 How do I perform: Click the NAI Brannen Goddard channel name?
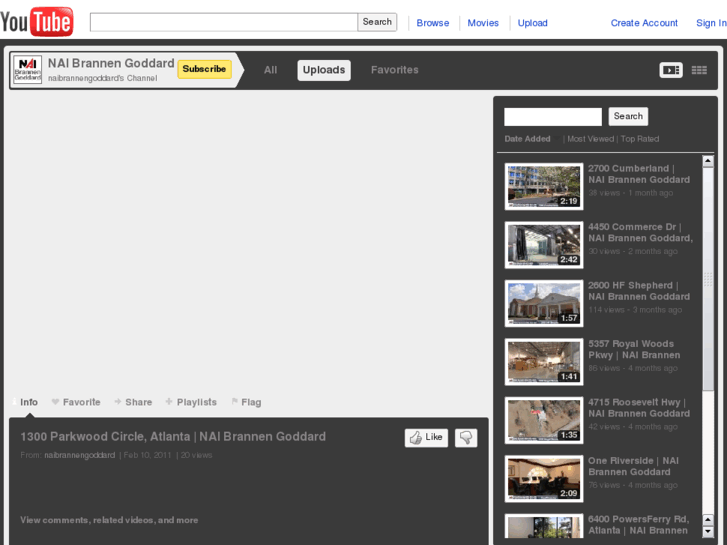111,63
